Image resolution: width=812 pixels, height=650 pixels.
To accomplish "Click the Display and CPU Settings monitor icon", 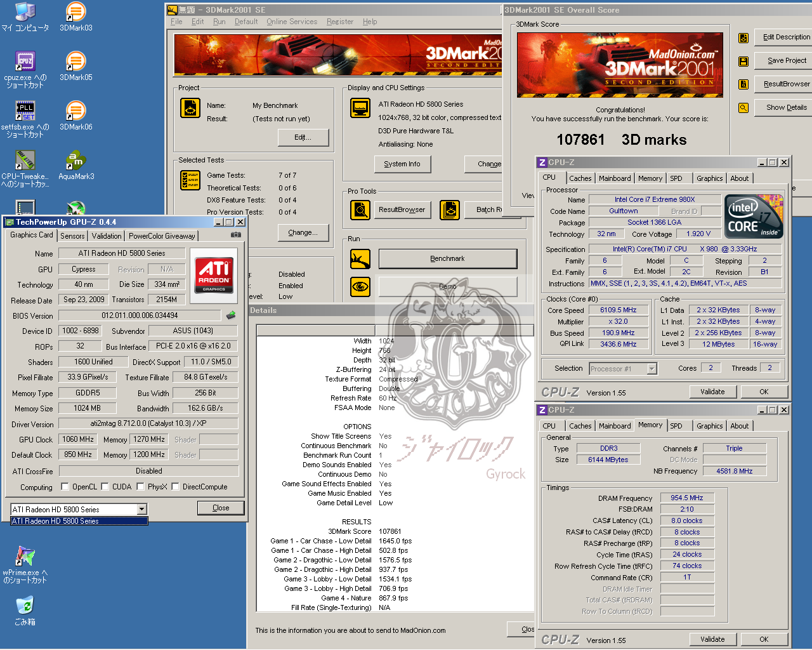I will [x=360, y=108].
